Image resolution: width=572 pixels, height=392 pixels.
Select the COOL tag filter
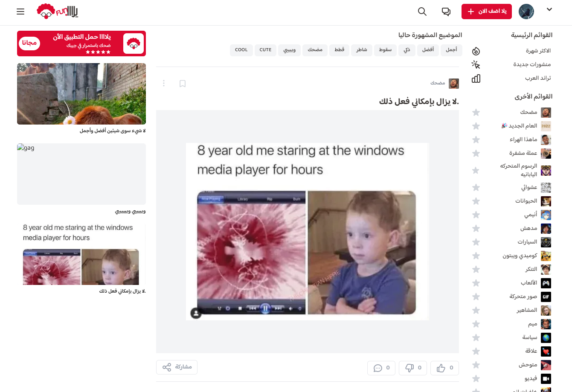[x=241, y=50]
